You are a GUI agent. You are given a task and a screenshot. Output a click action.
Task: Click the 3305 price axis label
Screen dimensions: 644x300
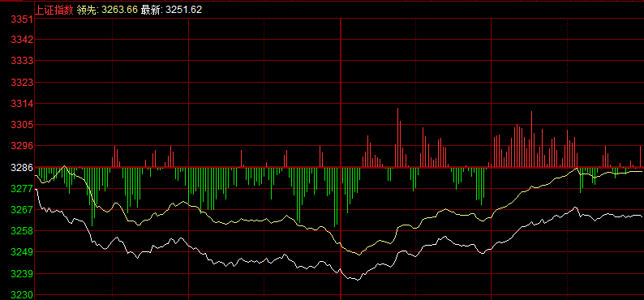point(23,124)
